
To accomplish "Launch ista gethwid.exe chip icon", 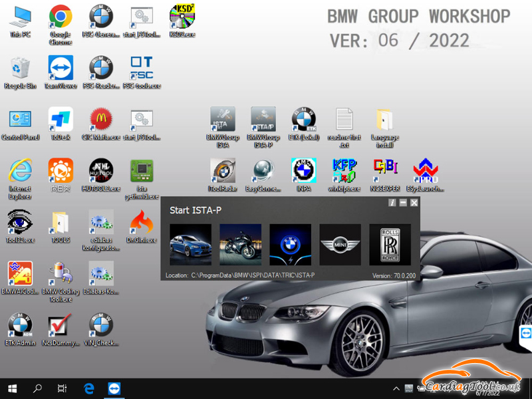I will tap(142, 179).
